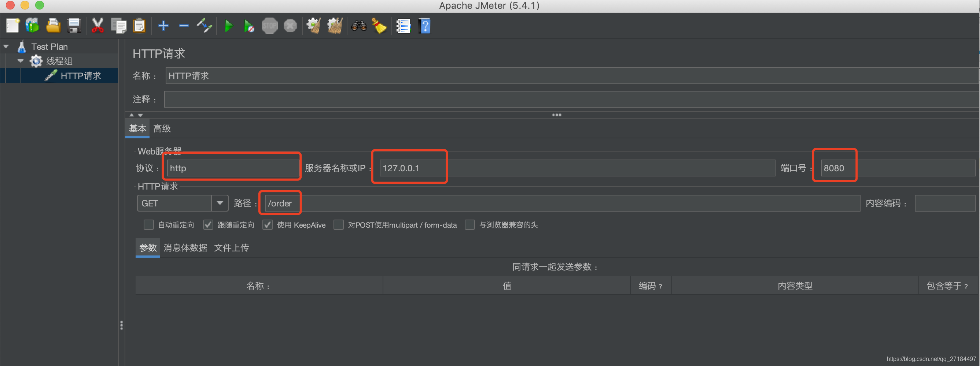
Task: Switch to 参数 tab
Action: (148, 248)
